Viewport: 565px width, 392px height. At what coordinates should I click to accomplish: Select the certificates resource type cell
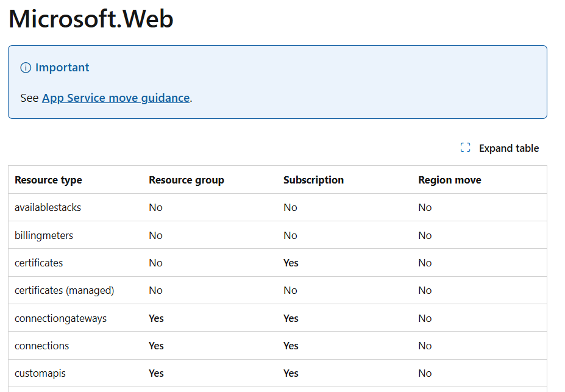[38, 263]
